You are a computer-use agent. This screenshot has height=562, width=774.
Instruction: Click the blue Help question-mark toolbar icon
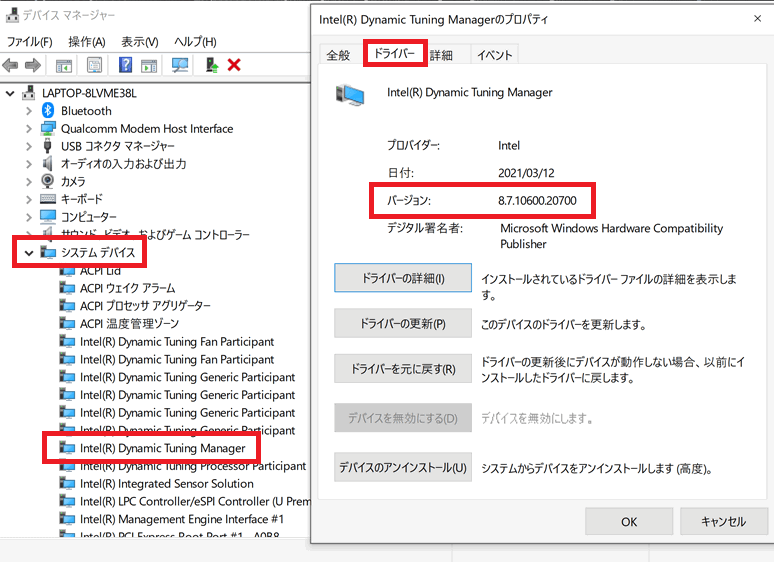tap(126, 65)
